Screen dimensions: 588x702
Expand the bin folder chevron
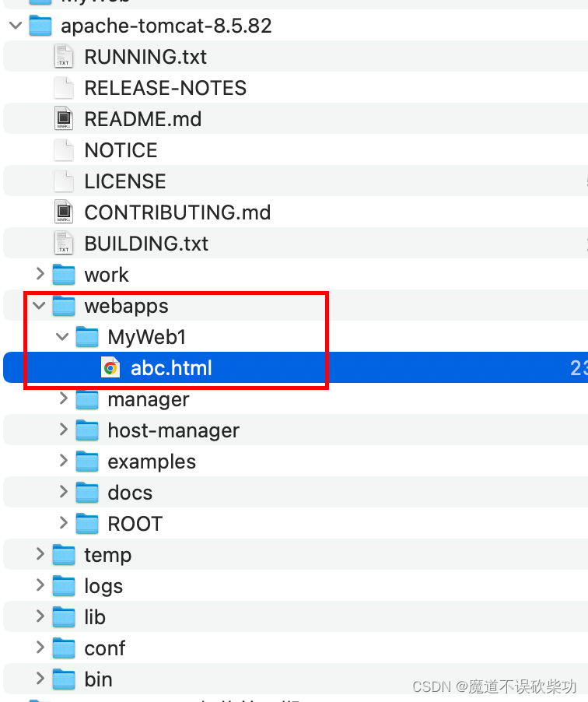[x=40, y=679]
